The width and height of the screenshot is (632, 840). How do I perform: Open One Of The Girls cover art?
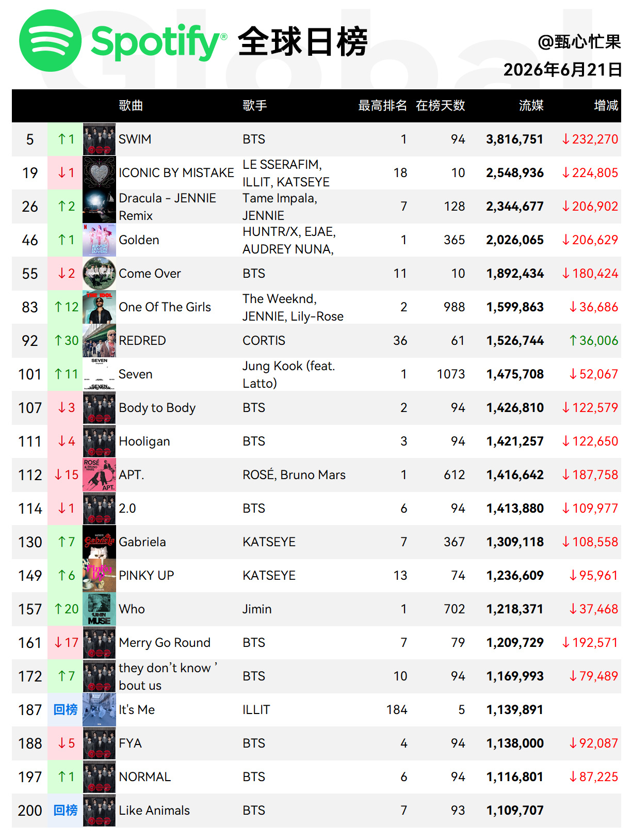(x=99, y=307)
